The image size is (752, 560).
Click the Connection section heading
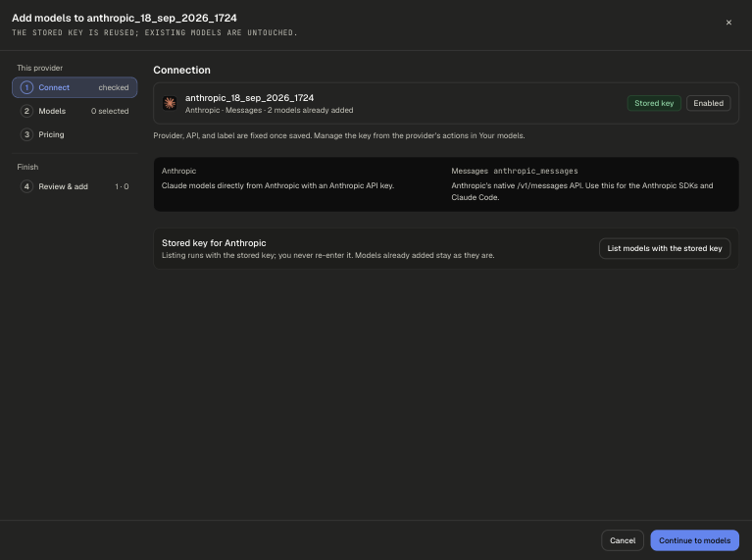coord(181,70)
